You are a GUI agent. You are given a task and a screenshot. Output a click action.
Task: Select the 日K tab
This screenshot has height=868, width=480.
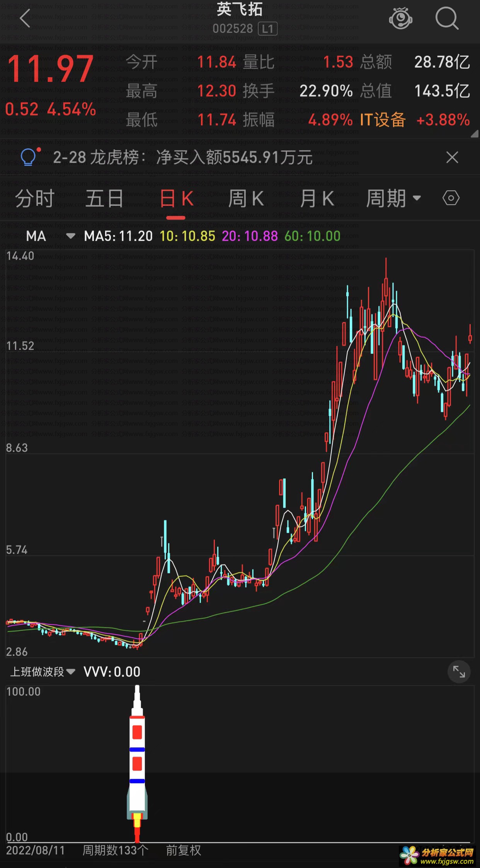[176, 199]
